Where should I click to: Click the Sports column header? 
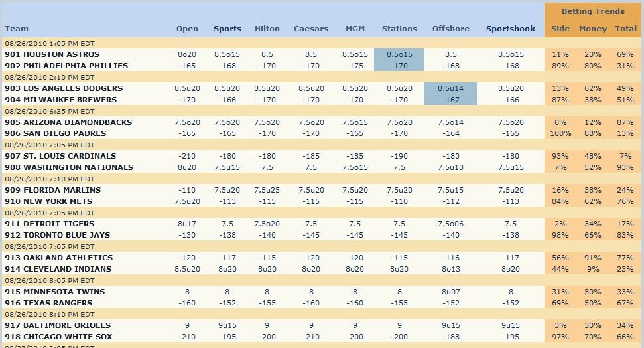coord(227,29)
